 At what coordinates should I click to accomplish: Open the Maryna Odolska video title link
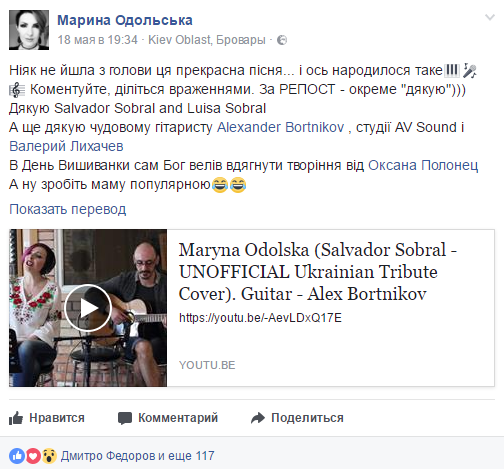pyautogui.click(x=317, y=272)
